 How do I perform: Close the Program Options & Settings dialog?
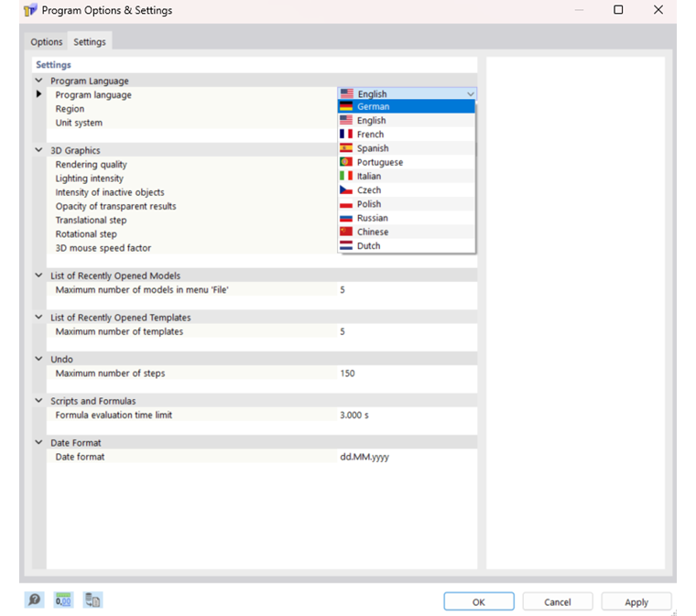(658, 10)
